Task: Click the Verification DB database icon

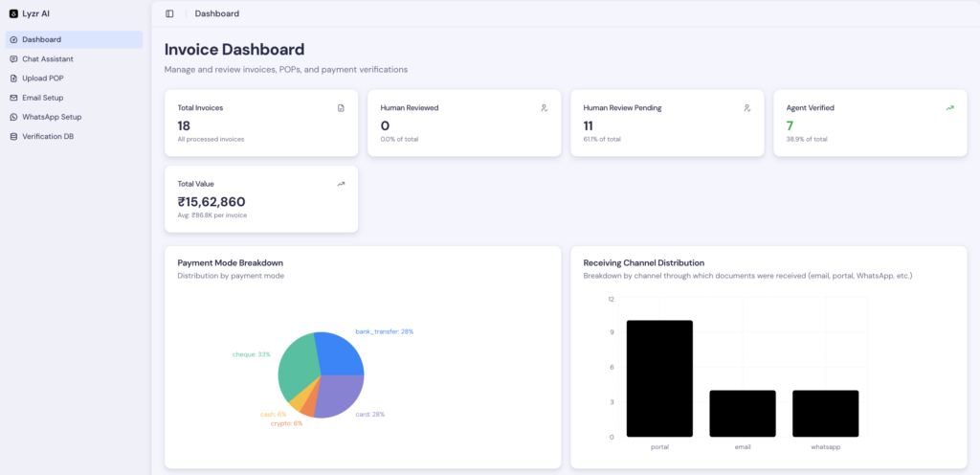Action: 13,137
